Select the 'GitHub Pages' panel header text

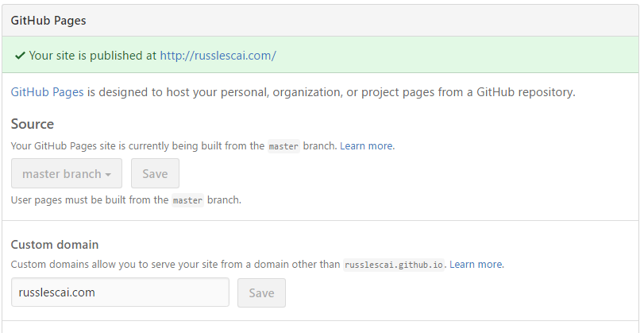[x=48, y=21]
